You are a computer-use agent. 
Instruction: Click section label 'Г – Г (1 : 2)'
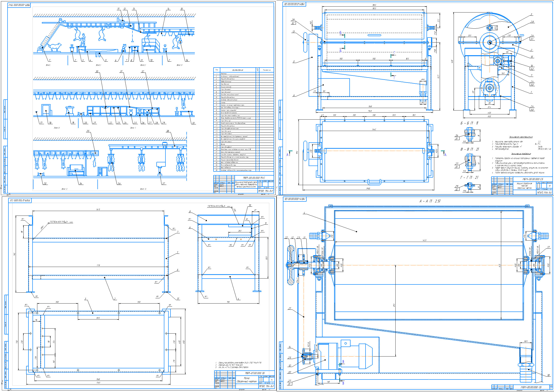pyautogui.click(x=469, y=177)
